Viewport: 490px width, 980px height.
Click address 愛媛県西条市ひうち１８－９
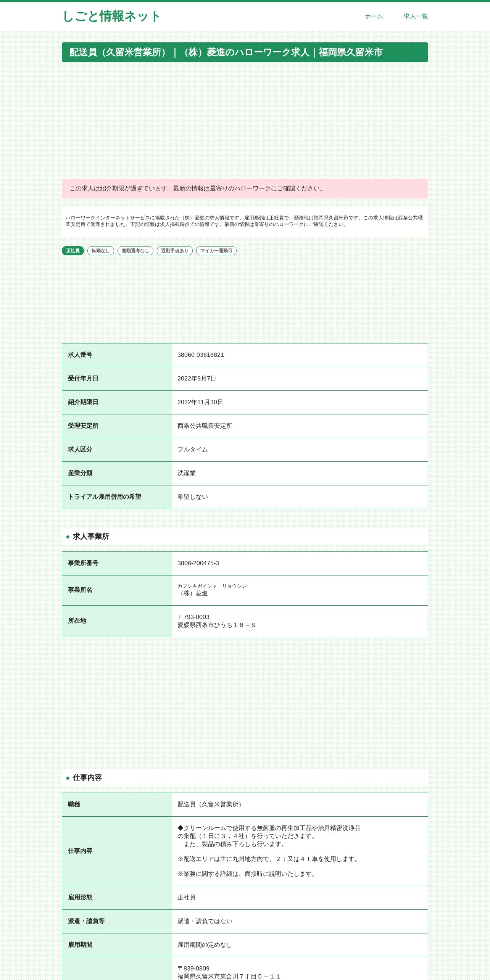click(x=217, y=625)
